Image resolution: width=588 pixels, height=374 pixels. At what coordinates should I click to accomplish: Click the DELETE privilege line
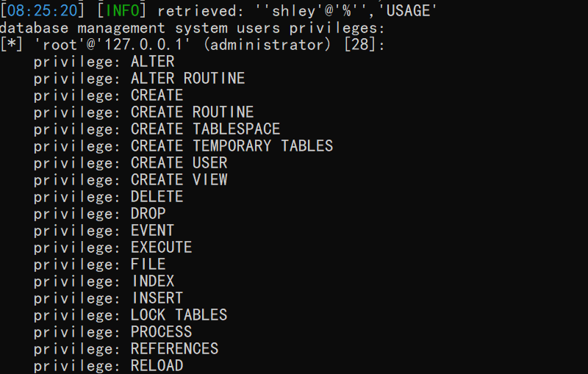click(108, 197)
